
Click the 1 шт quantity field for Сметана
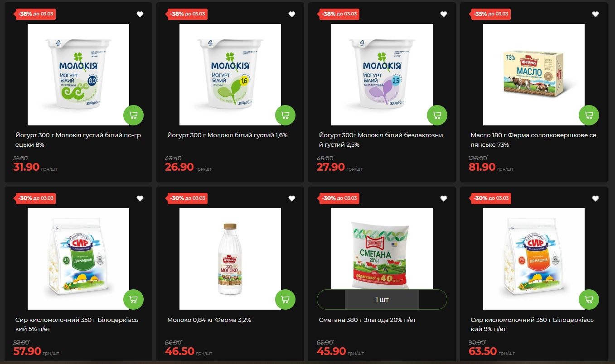click(382, 300)
